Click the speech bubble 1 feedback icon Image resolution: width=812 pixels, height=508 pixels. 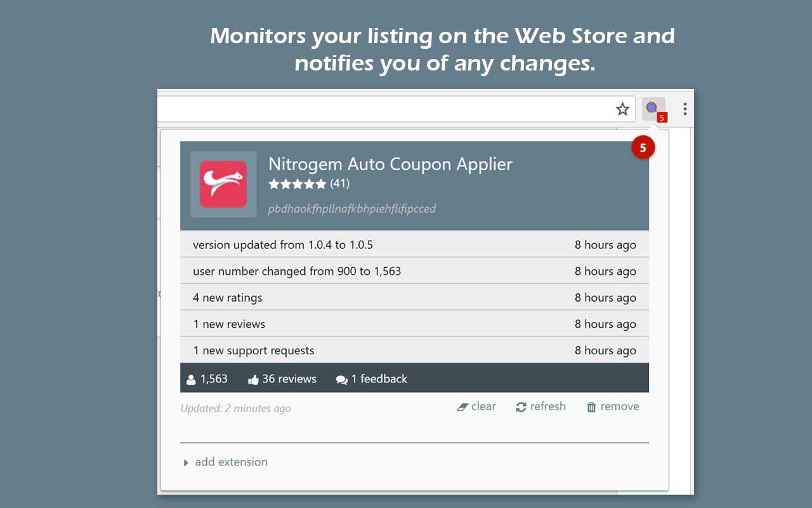tap(342, 378)
